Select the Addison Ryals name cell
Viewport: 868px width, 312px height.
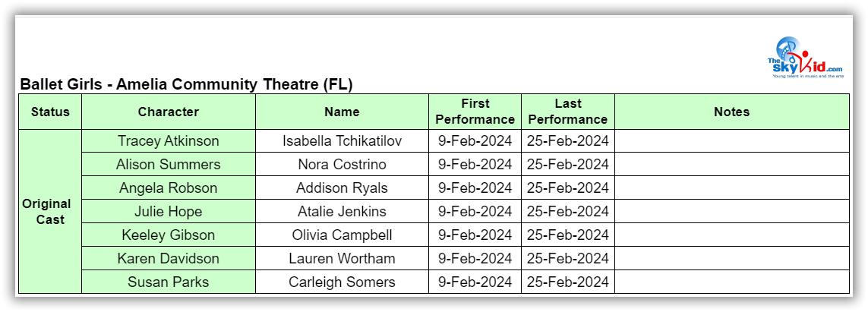click(342, 188)
